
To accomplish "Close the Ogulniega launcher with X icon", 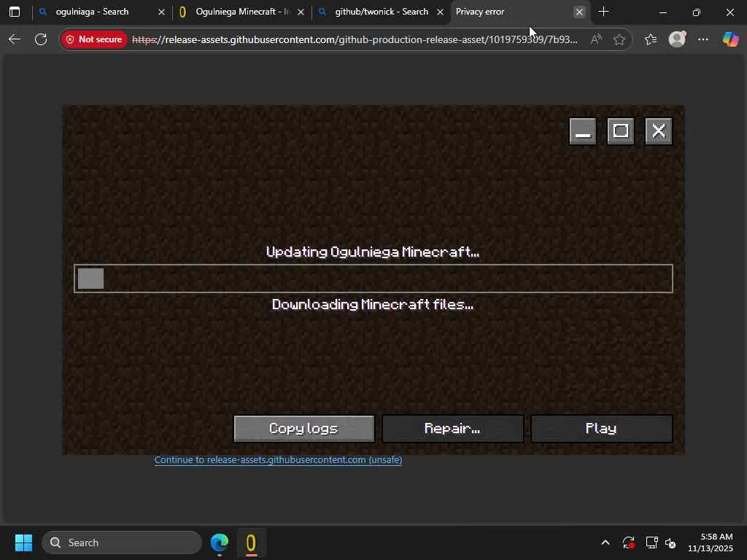I will point(659,131).
